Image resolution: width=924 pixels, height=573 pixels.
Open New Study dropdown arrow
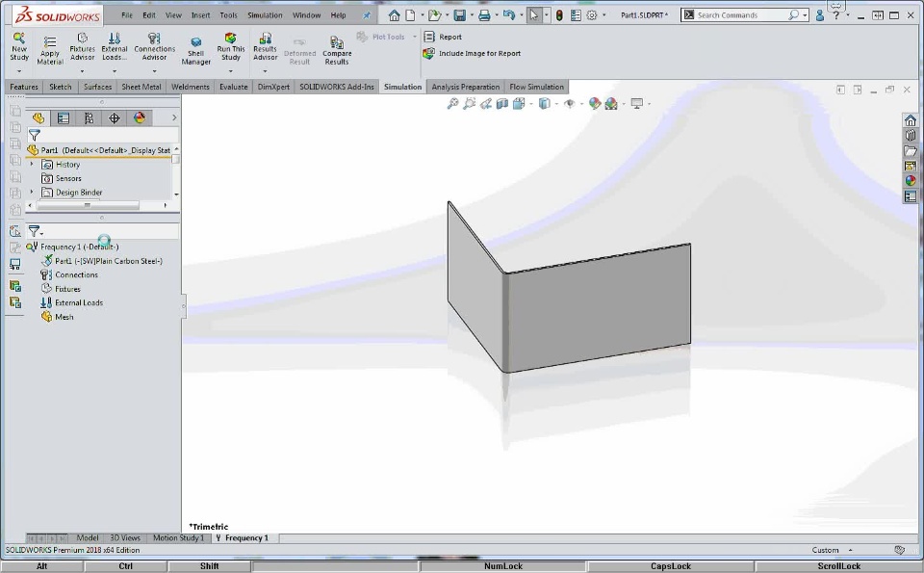click(19, 71)
